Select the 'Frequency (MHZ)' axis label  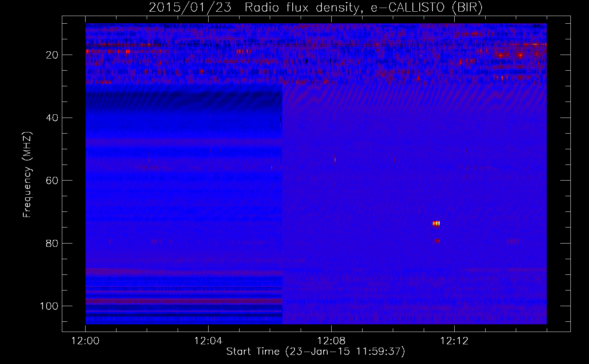click(27, 174)
